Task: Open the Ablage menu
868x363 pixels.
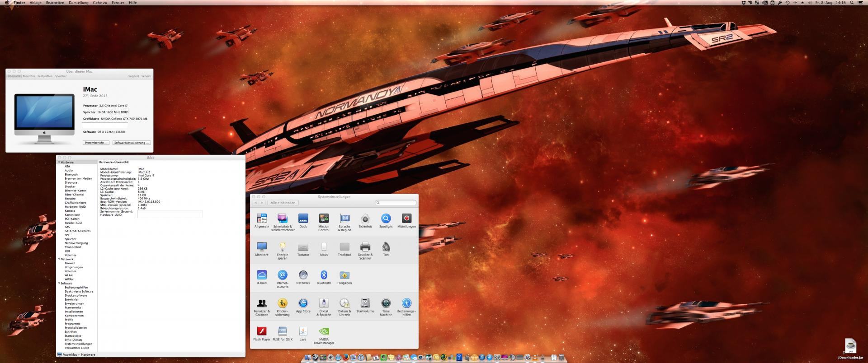Action: [x=35, y=3]
